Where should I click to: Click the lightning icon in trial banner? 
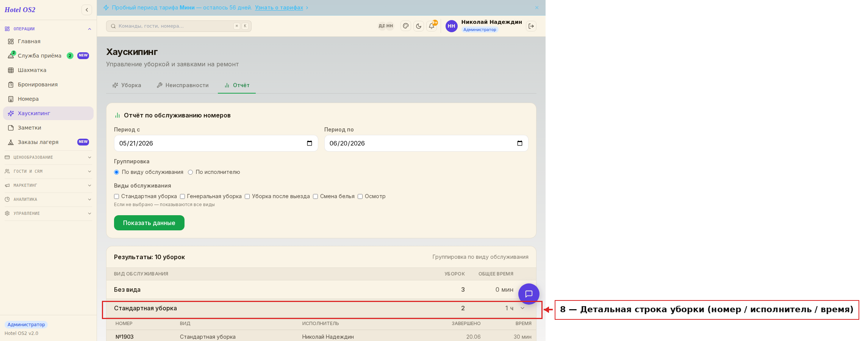(x=106, y=8)
